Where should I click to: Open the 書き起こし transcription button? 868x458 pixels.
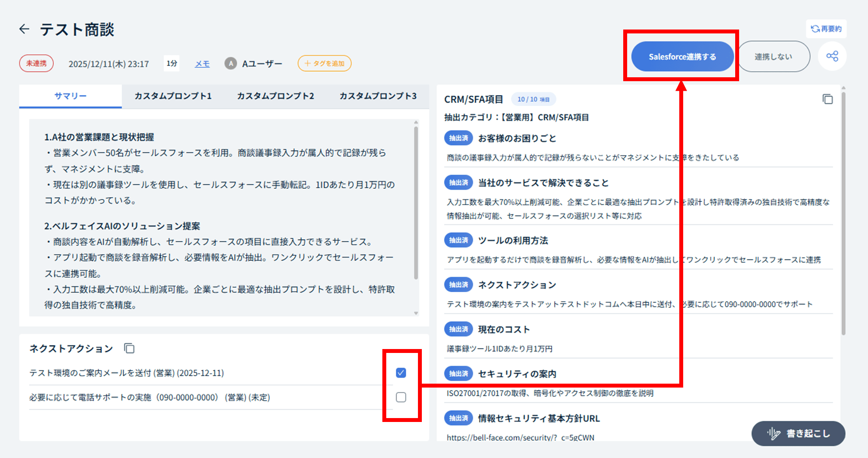(799, 433)
